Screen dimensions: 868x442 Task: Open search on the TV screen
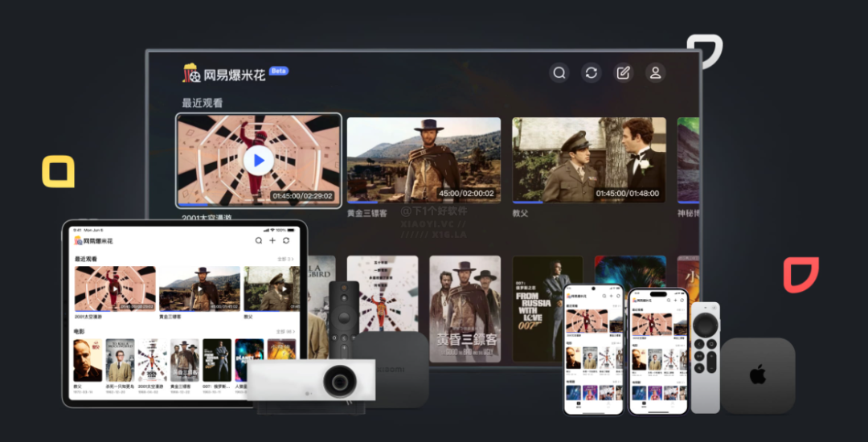[559, 72]
